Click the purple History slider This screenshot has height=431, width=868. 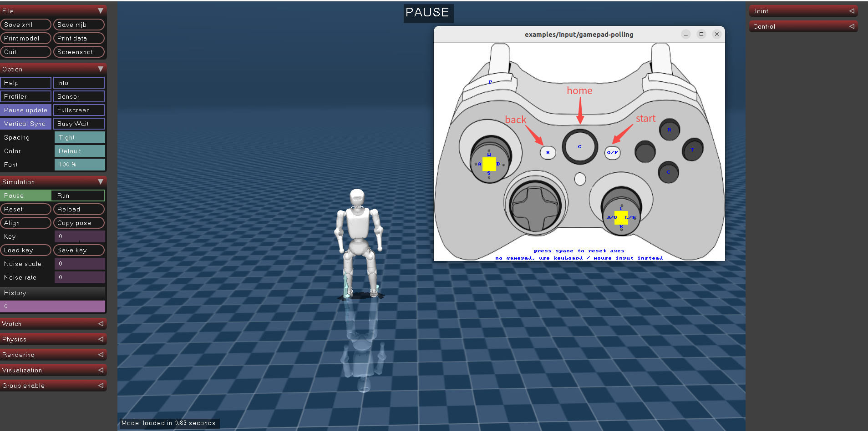coord(53,306)
